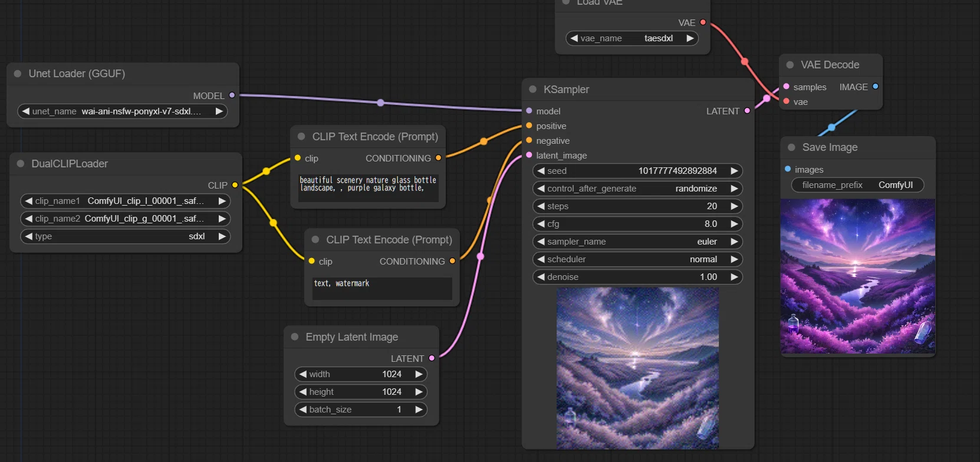Open the sampler_name euler dropdown
This screenshot has width=980, height=462.
click(637, 242)
